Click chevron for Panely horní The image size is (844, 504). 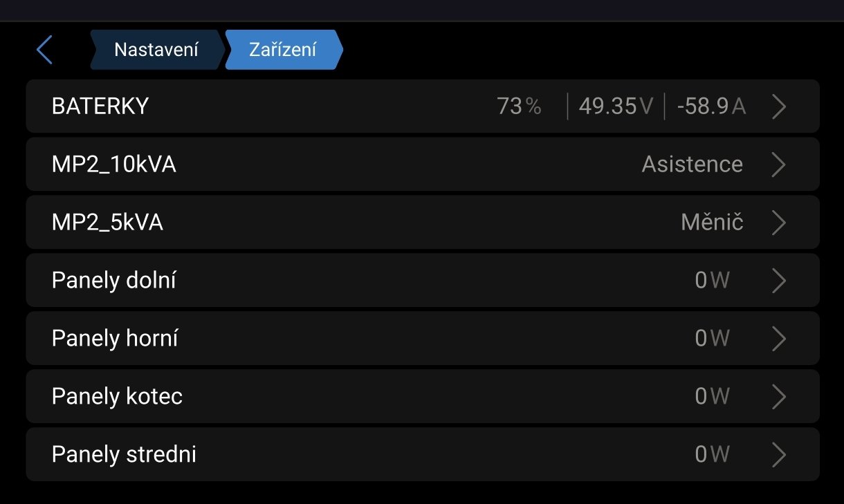click(x=779, y=338)
